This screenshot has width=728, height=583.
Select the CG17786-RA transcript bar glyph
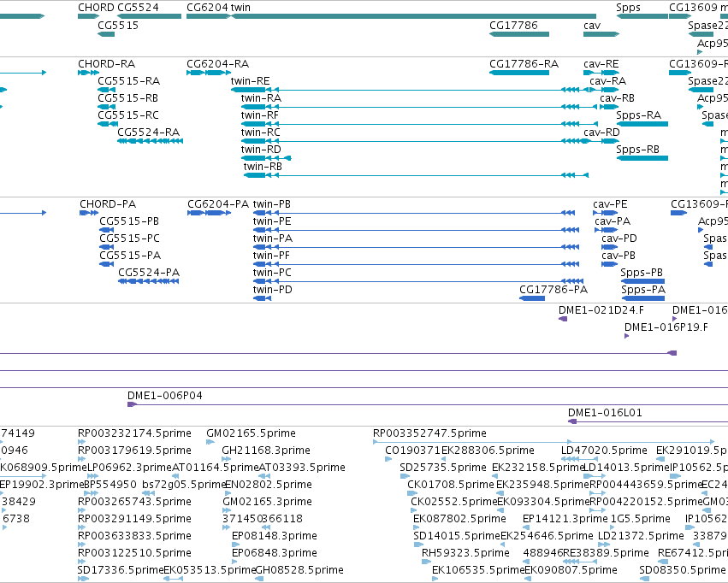coord(519,73)
